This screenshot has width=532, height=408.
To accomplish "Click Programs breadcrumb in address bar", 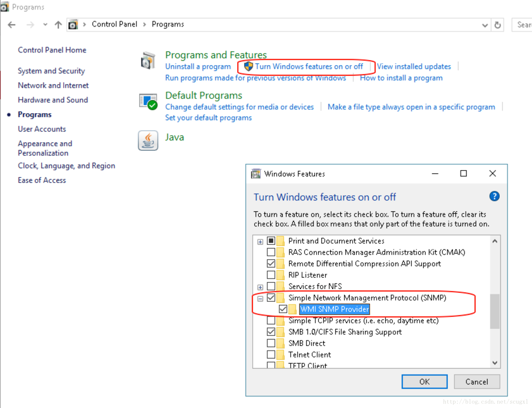I will point(168,24).
